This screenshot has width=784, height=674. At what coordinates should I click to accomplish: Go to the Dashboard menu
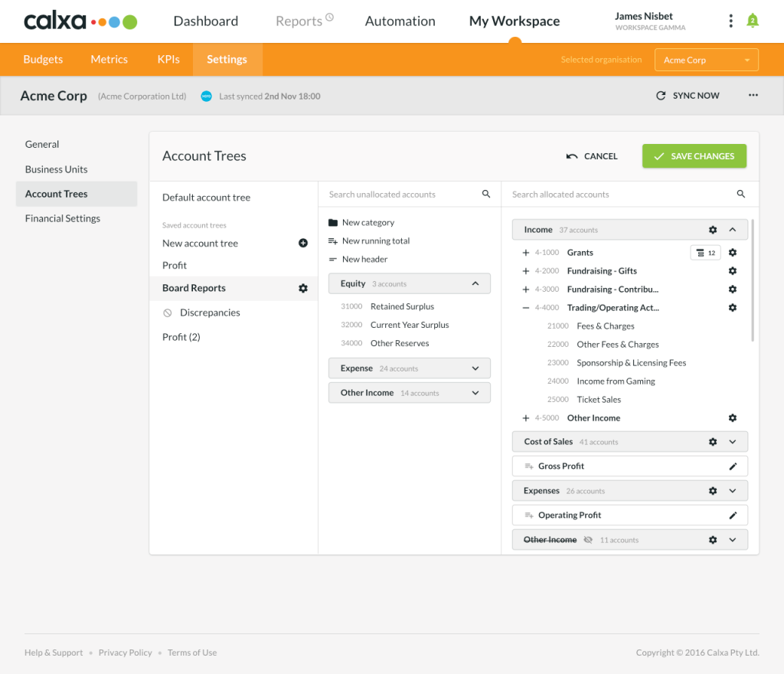pos(205,21)
